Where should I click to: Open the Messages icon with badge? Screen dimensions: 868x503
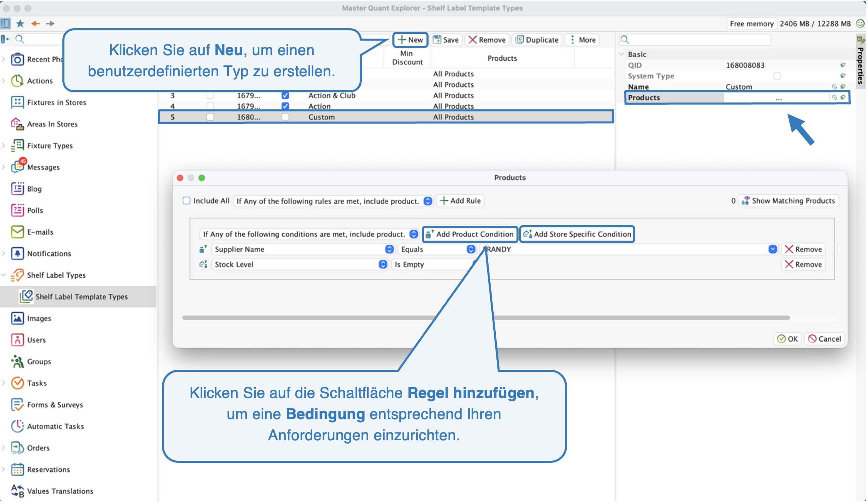[18, 166]
